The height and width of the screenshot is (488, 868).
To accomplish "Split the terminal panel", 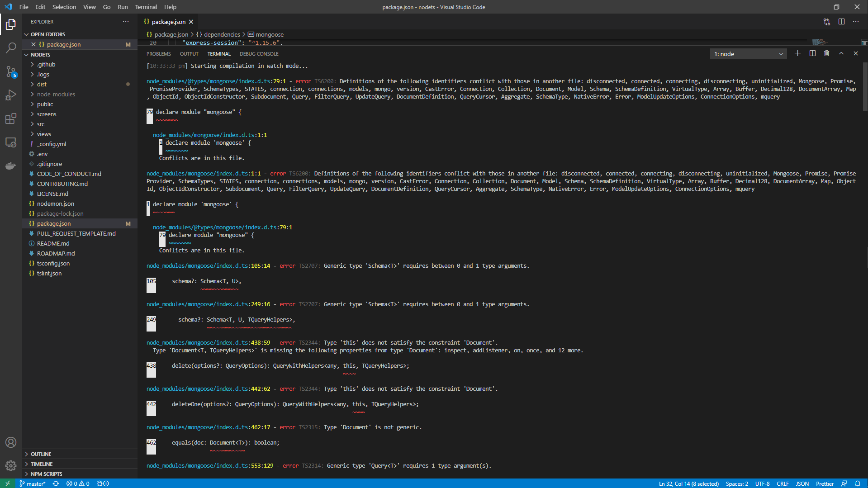I will (x=812, y=53).
